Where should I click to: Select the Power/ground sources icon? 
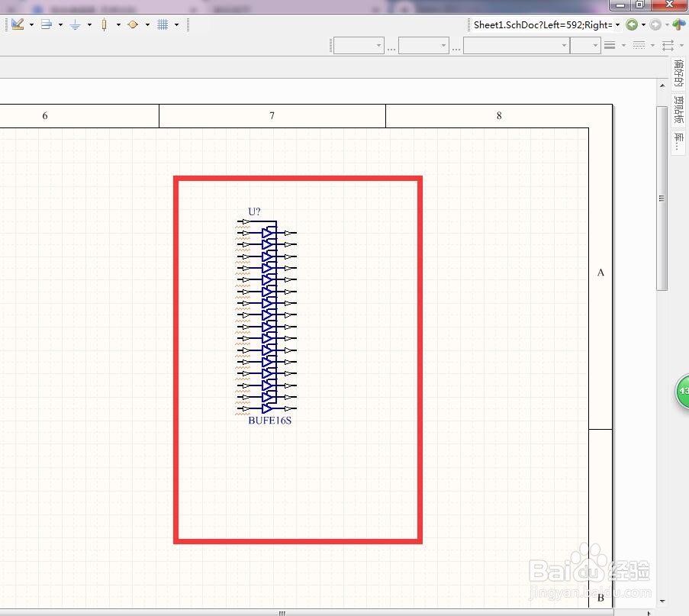(x=75, y=24)
